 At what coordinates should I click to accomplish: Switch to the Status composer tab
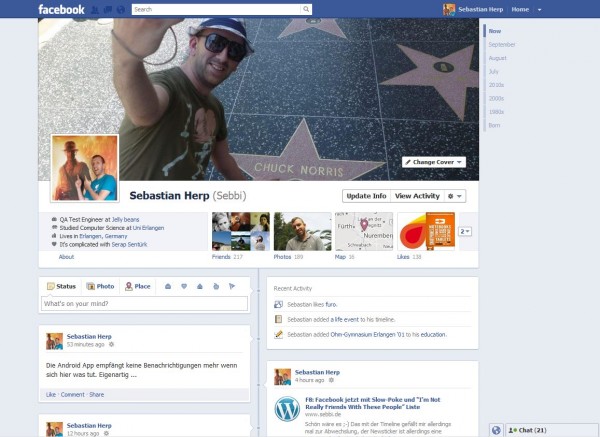[62, 286]
